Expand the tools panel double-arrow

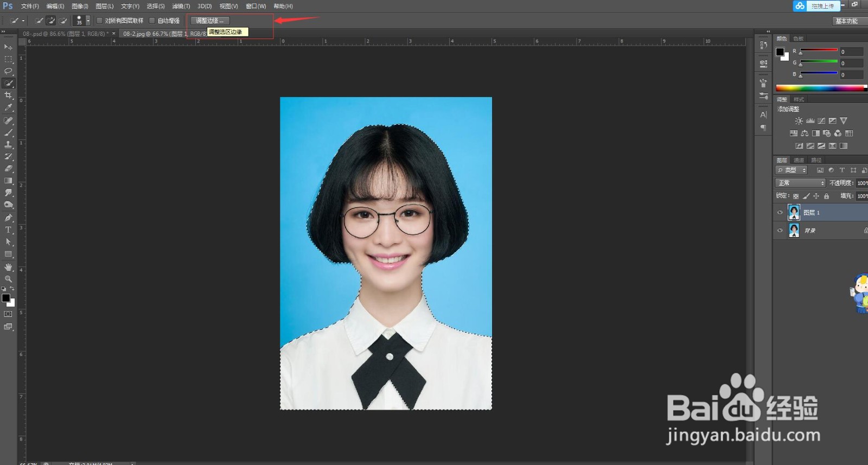click(x=3, y=32)
